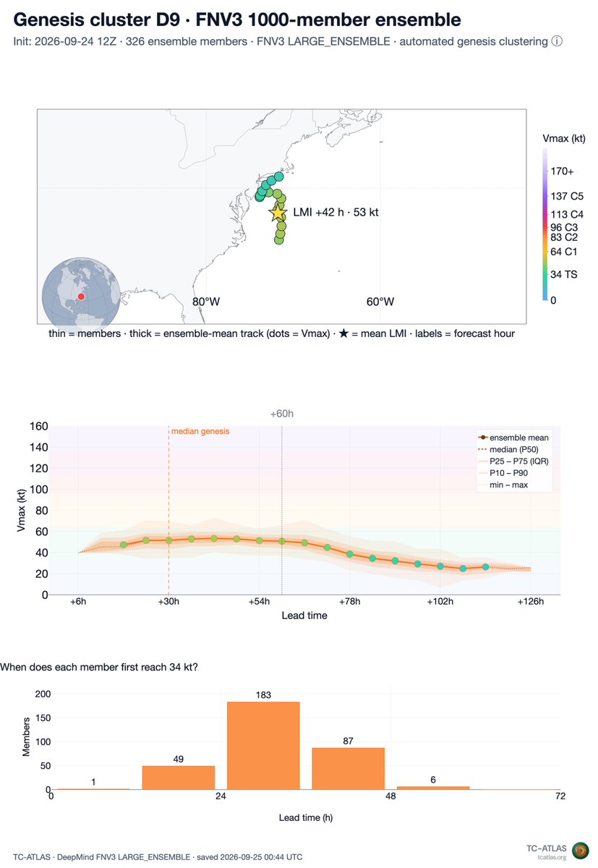Click the median genesis dashed line label

pyautogui.click(x=200, y=431)
